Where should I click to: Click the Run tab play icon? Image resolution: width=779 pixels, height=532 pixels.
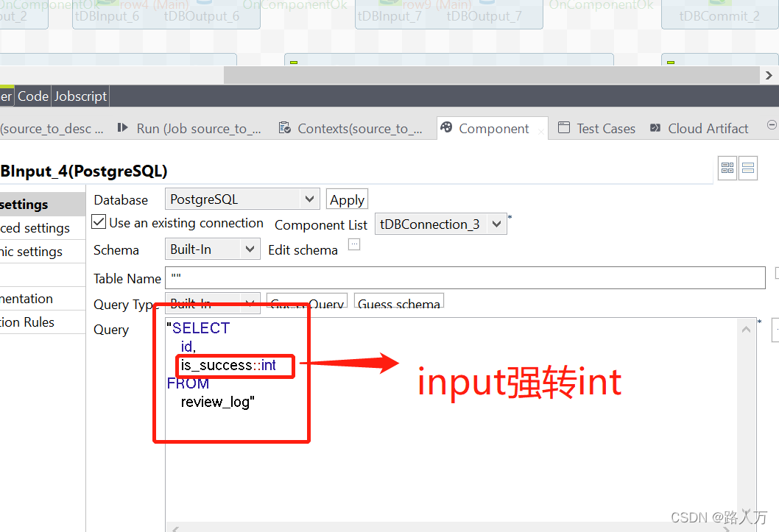pos(122,127)
